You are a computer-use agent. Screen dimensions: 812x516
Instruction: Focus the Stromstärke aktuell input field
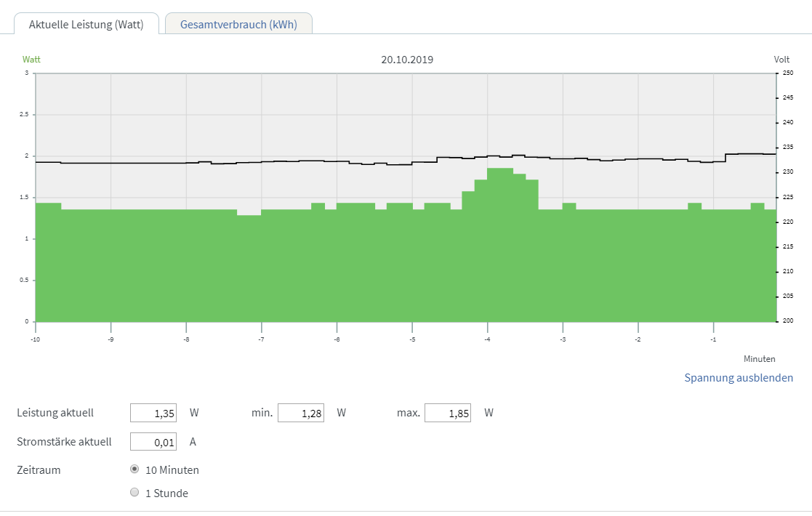click(x=153, y=441)
